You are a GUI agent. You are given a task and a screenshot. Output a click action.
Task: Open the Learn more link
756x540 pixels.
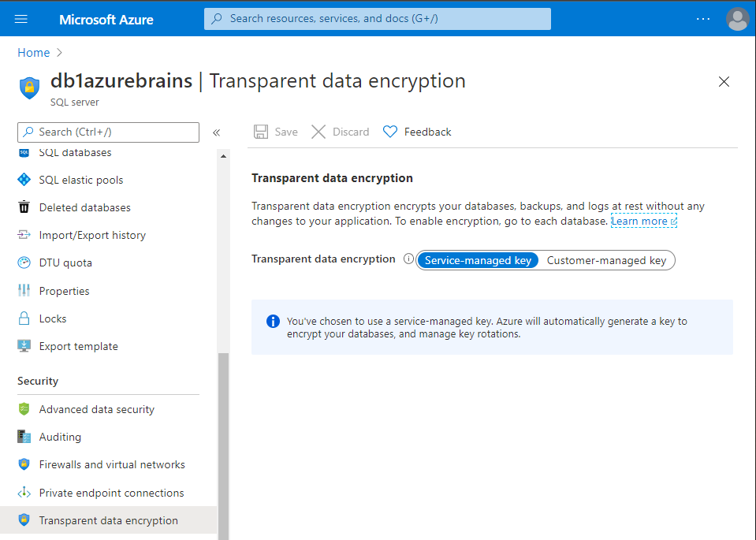(x=643, y=221)
